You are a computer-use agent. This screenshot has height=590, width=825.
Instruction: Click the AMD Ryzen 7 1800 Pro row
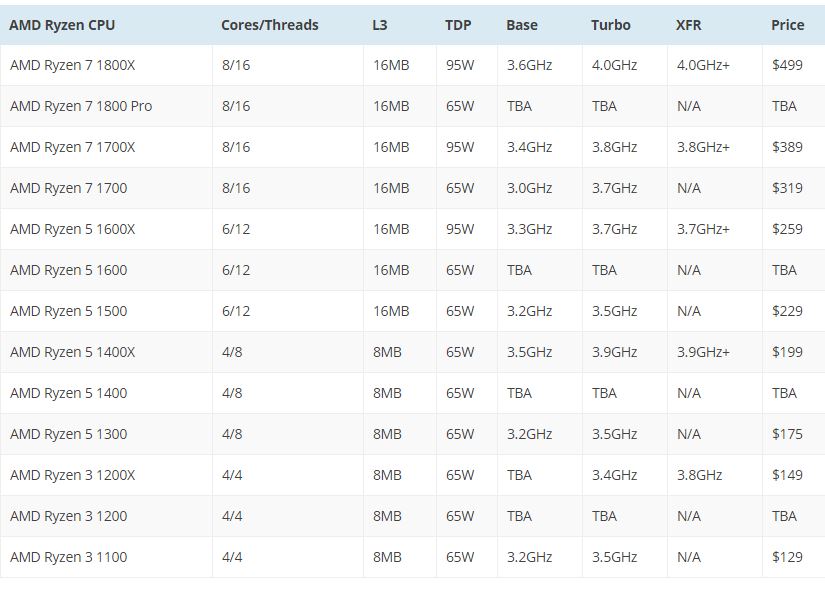[x=81, y=106]
